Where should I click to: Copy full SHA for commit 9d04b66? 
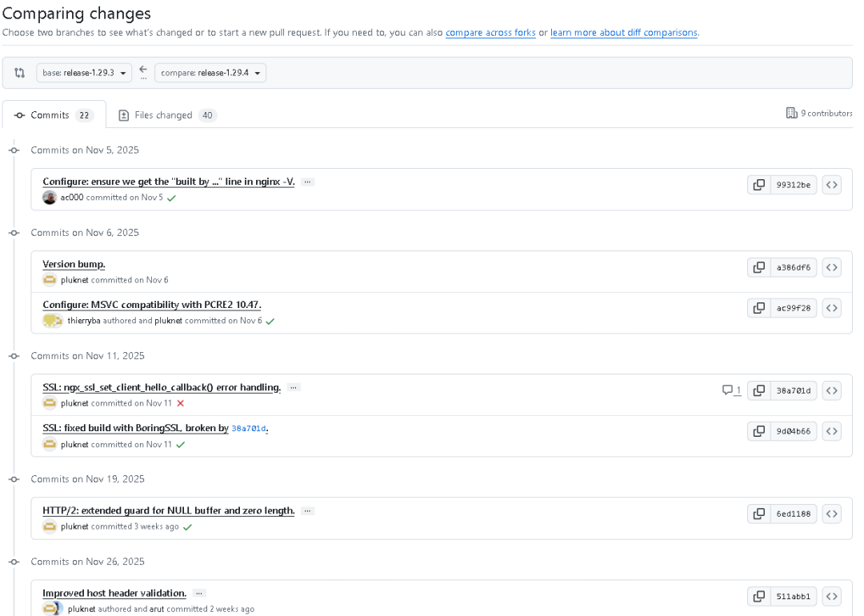pyautogui.click(x=758, y=431)
